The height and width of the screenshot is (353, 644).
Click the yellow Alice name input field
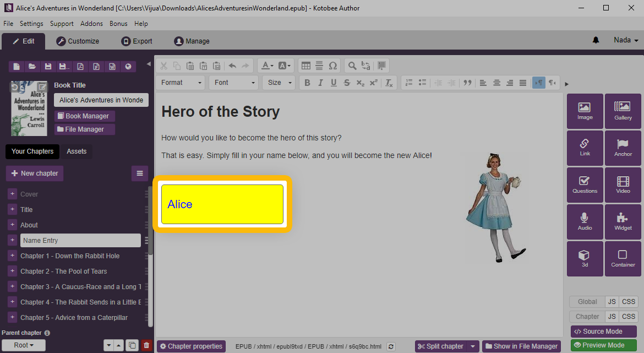[222, 204]
